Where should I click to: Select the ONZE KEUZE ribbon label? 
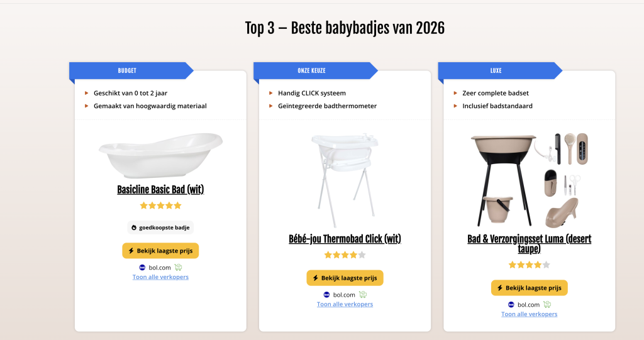(311, 71)
